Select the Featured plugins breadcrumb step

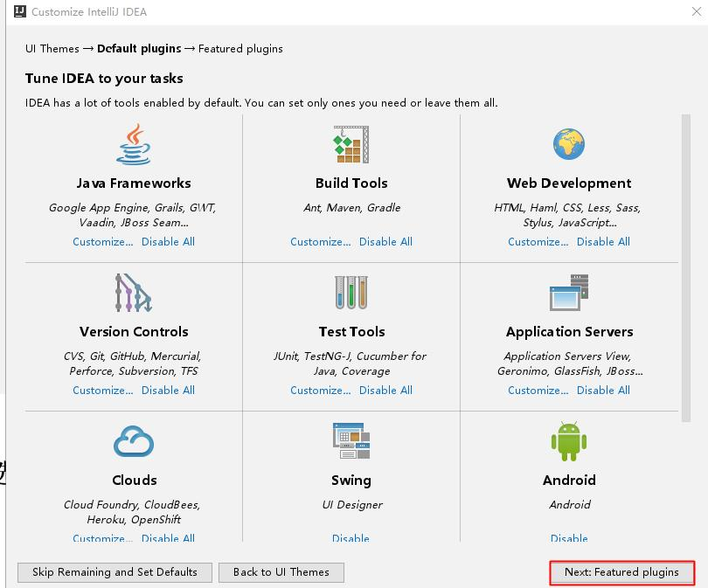tap(240, 49)
